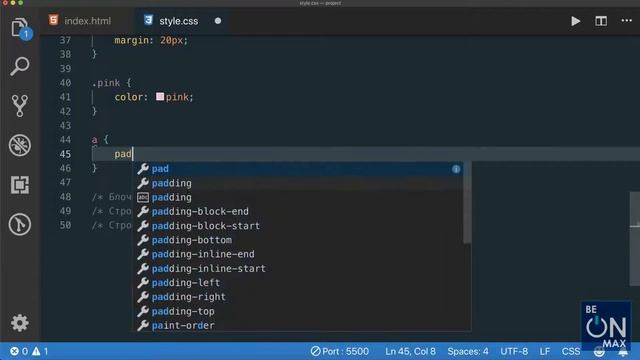This screenshot has width=640, height=360.
Task: Open the notifications bell
Action: (x=623, y=352)
